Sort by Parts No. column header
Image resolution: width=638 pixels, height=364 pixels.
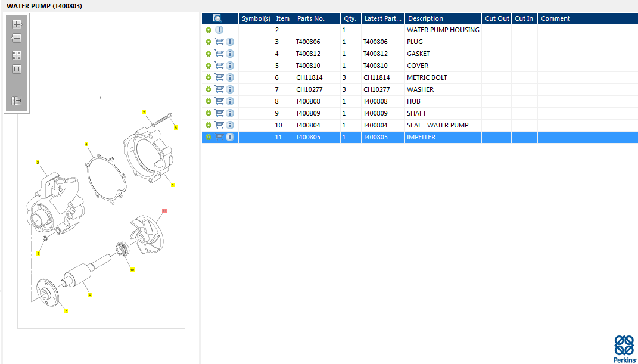pyautogui.click(x=317, y=18)
